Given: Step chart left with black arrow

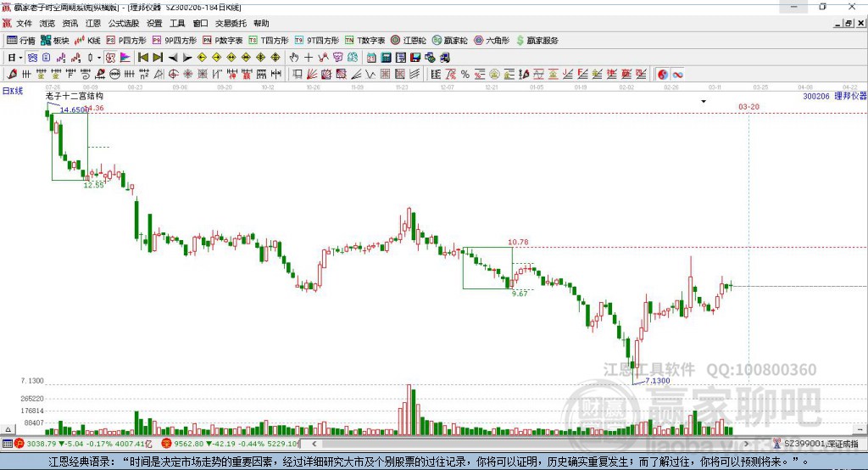Looking at the screenshot, I should click(173, 58).
